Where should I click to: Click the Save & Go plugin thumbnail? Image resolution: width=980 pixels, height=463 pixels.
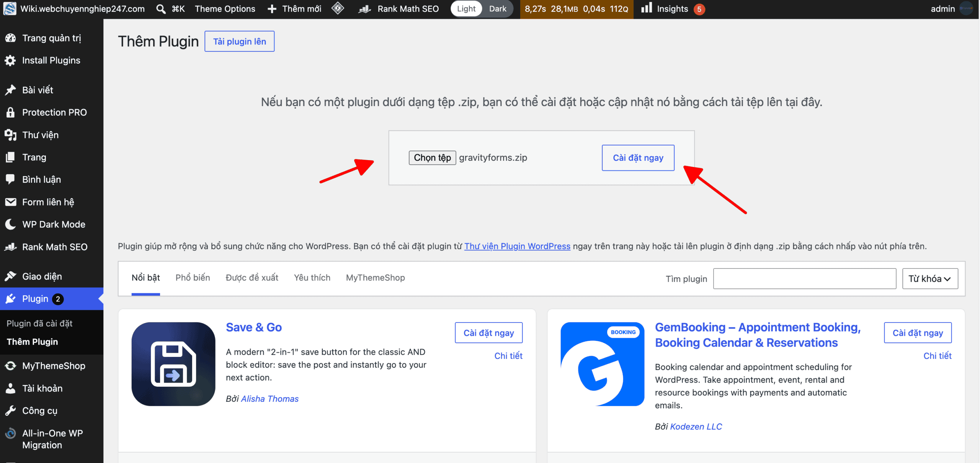[173, 364]
